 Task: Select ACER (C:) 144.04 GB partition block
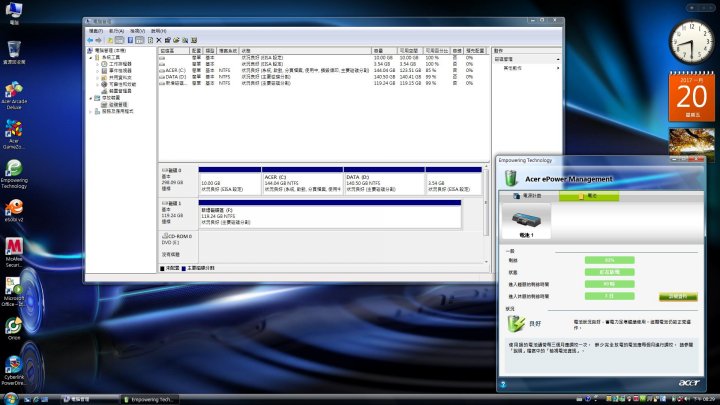[302, 181]
